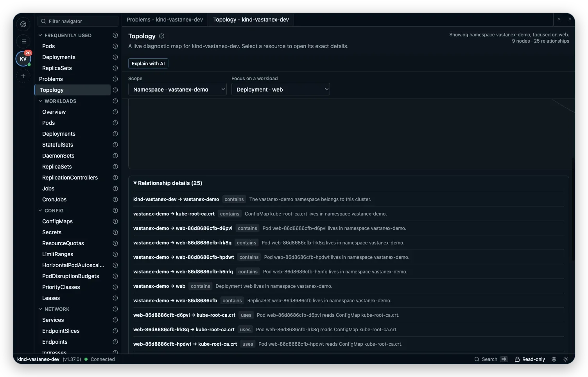Add a new cluster with the plus icon
The image size is (588, 377).
point(23,76)
